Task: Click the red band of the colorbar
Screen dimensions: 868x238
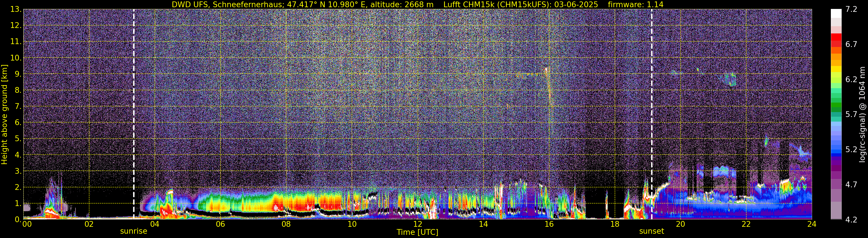Action: (836, 40)
